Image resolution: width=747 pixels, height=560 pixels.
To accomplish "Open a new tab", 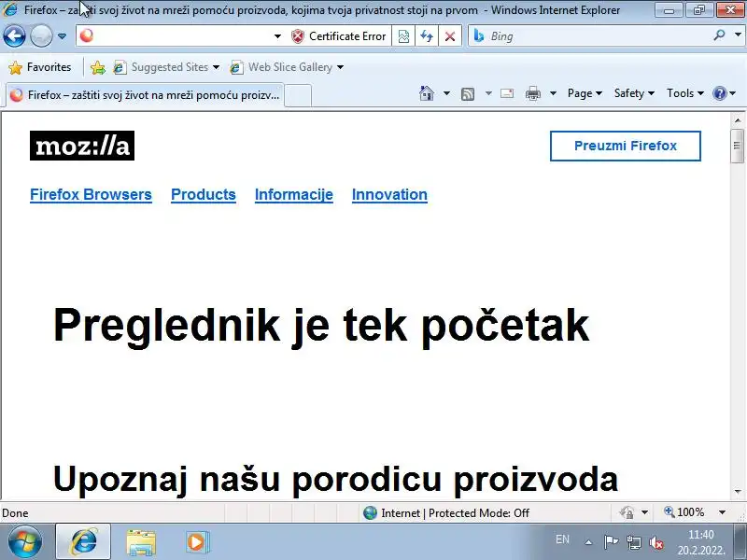I will point(298,95).
